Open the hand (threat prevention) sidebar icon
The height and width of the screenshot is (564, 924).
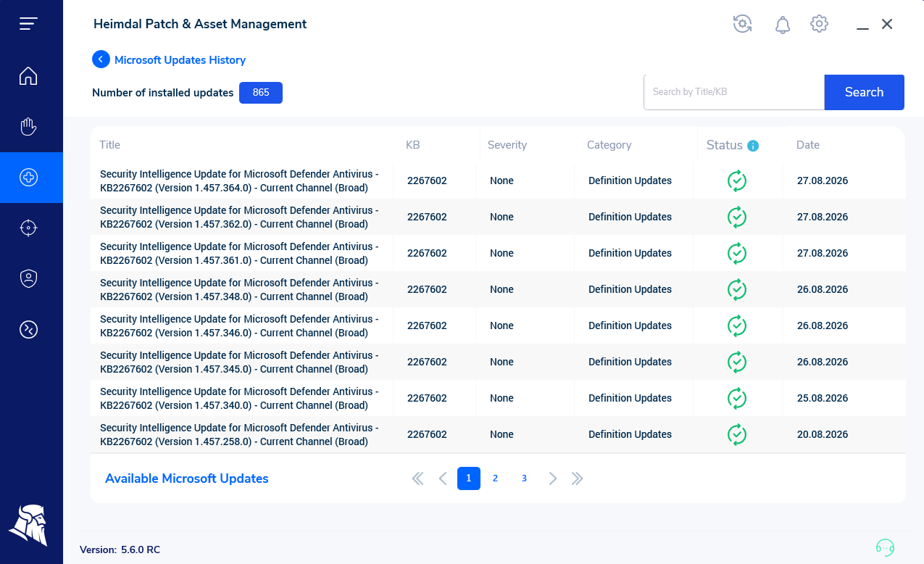28,127
